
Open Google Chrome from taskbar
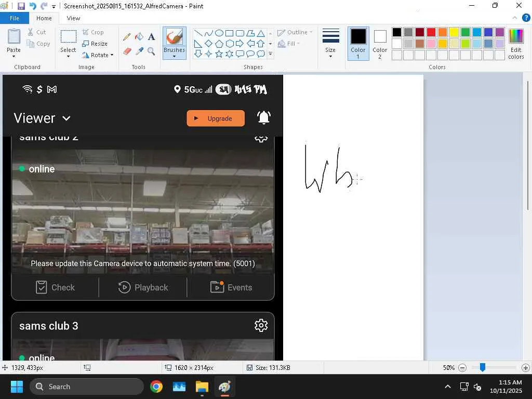click(156, 387)
